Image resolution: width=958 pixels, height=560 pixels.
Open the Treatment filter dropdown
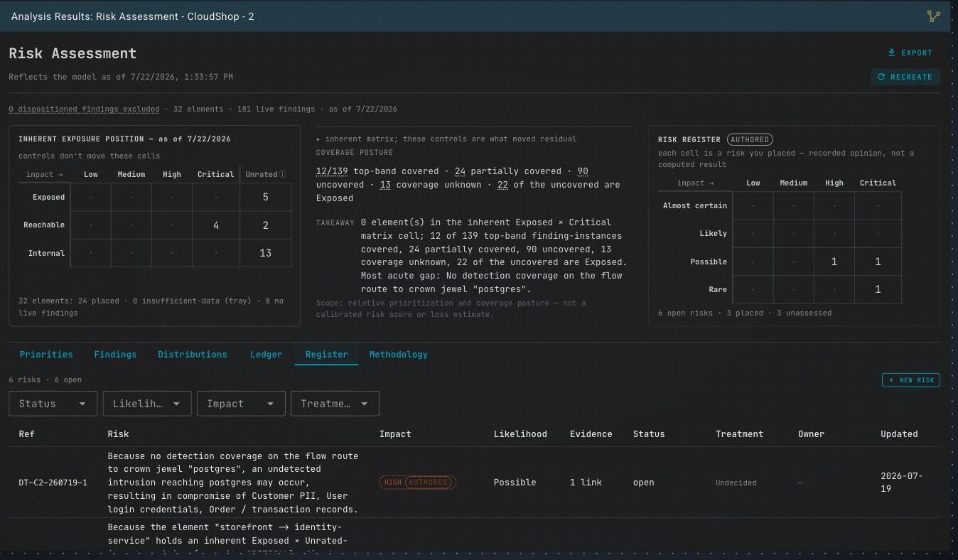click(335, 404)
